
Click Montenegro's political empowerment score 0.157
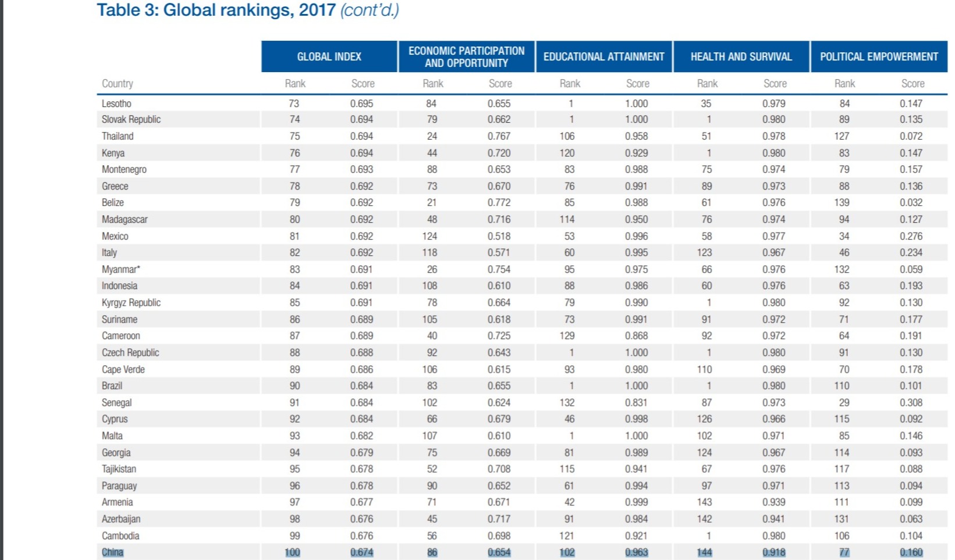point(911,169)
